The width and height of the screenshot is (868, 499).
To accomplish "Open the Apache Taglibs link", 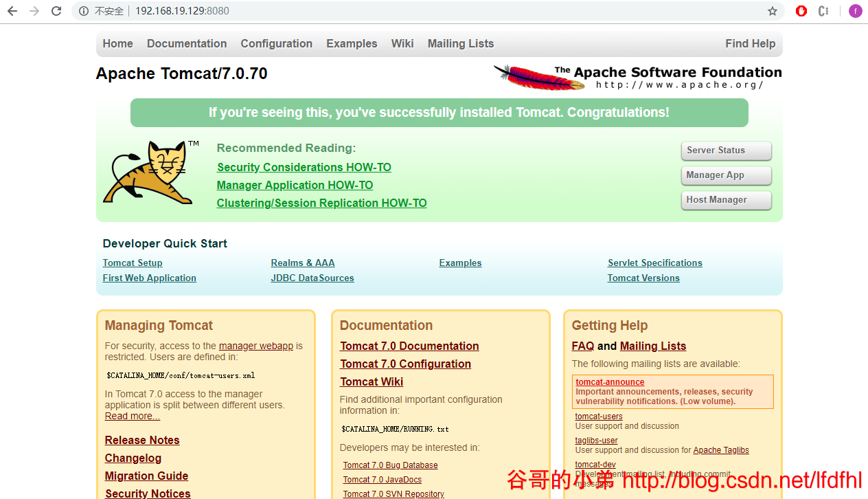I will (721, 450).
